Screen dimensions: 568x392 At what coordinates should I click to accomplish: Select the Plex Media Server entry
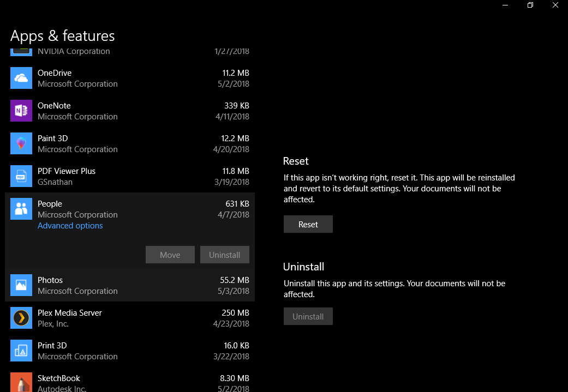[109, 318]
